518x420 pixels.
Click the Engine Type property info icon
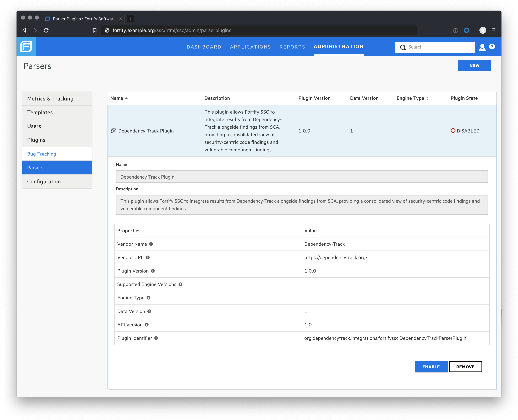148,298
